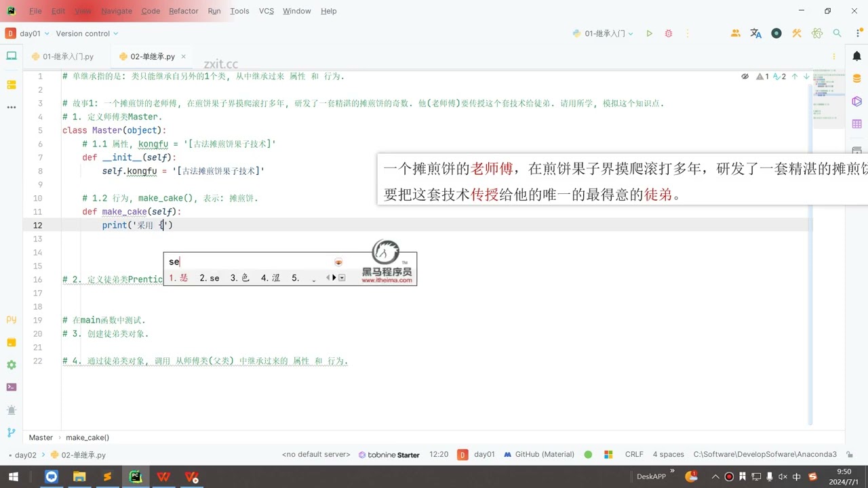Open the Python Packages tool window
The image size is (868, 488).
point(11,342)
